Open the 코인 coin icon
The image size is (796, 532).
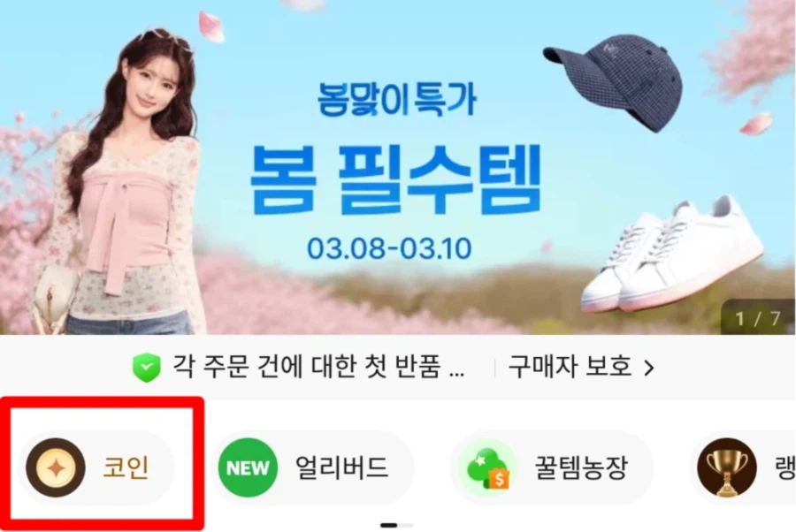56,467
